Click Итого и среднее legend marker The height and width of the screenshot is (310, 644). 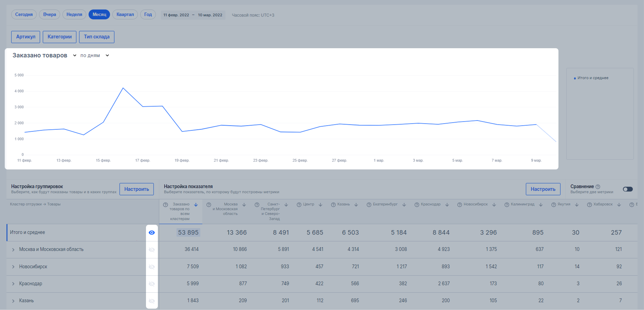[x=575, y=78]
